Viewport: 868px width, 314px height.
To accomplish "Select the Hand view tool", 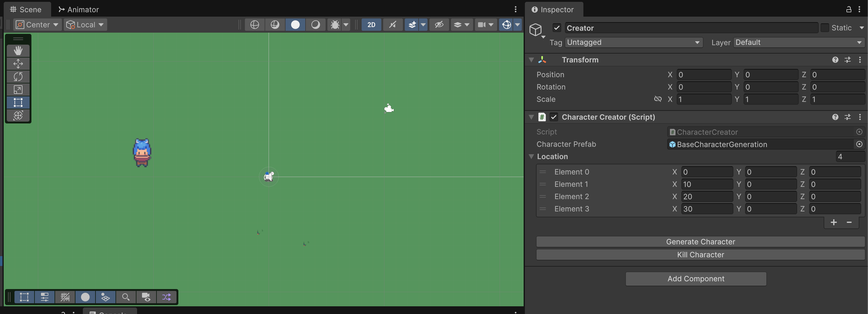I will point(18,50).
